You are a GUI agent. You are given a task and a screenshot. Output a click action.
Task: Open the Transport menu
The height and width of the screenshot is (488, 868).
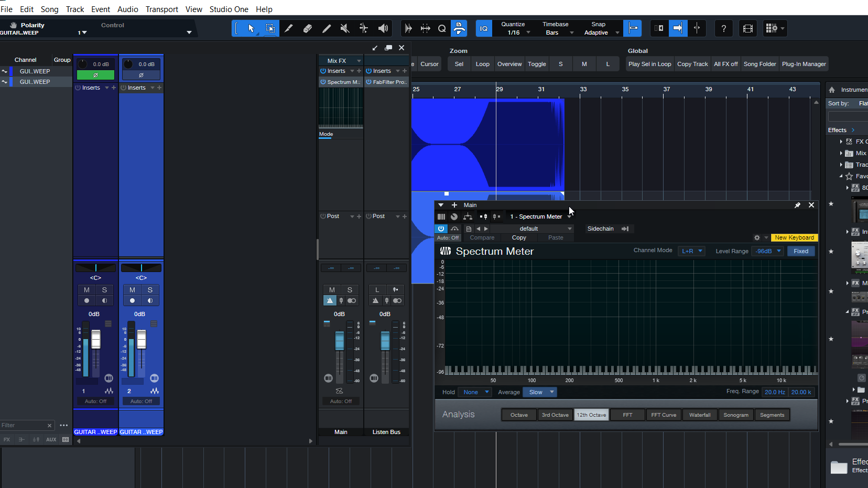point(161,9)
